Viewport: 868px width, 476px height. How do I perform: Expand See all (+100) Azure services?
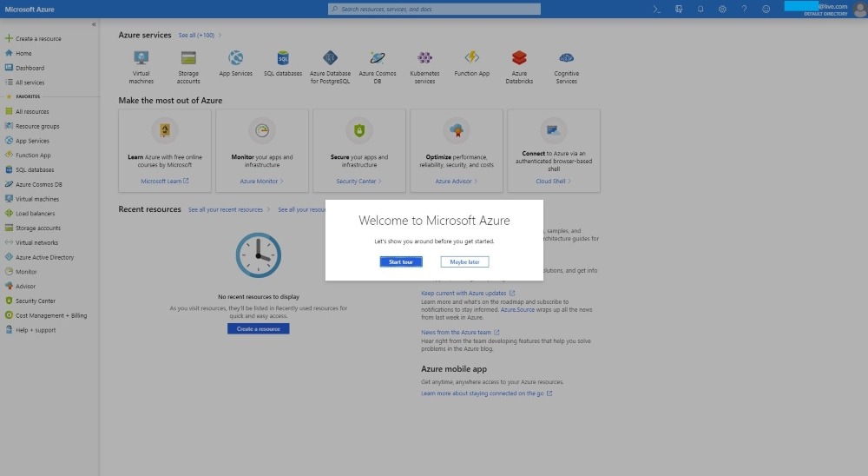[199, 36]
